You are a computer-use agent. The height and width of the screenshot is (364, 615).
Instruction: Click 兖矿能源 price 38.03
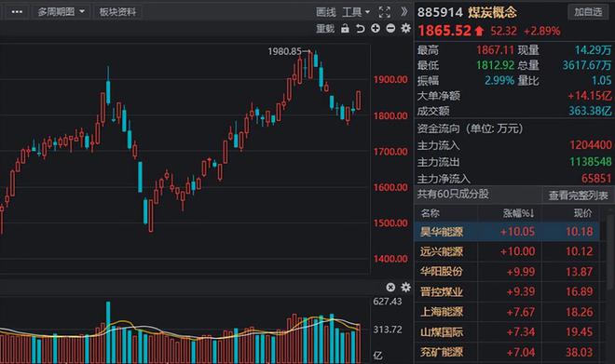coord(579,352)
